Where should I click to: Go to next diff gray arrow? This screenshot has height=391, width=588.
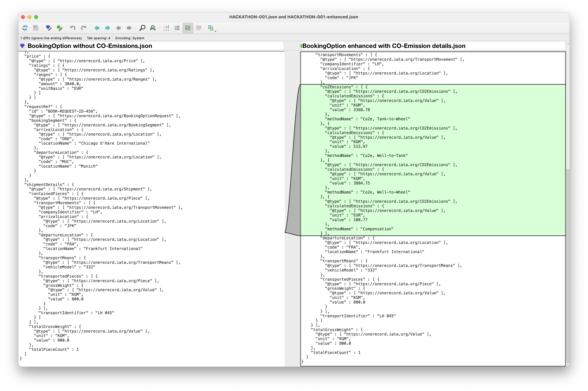pyautogui.click(x=129, y=28)
